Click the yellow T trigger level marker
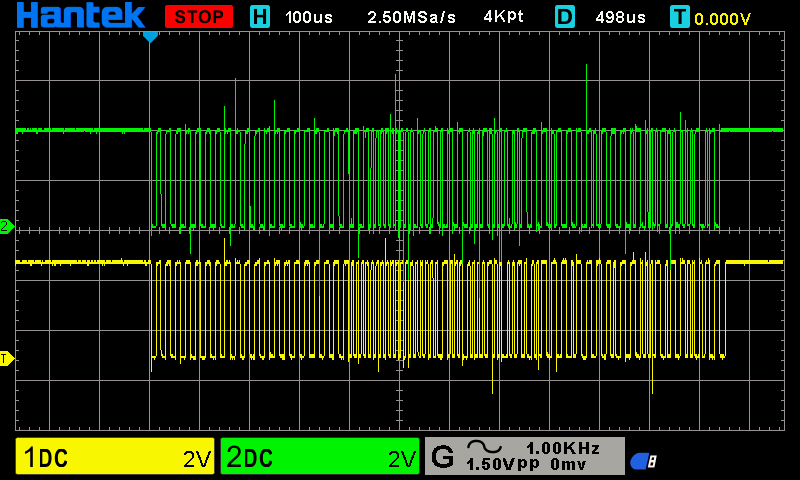The height and width of the screenshot is (480, 800). (x=7, y=359)
